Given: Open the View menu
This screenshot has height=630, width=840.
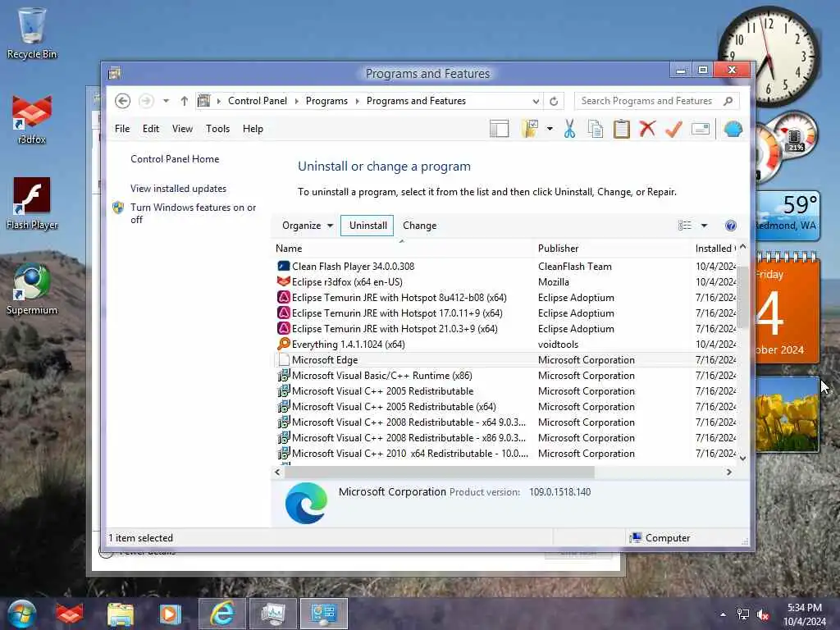Looking at the screenshot, I should (x=182, y=129).
